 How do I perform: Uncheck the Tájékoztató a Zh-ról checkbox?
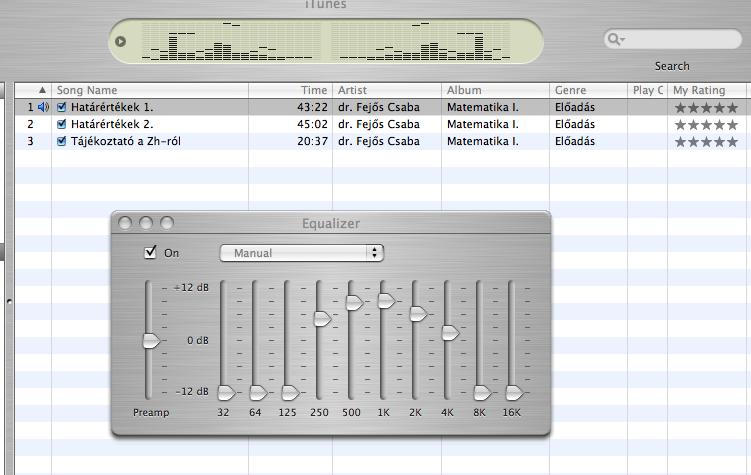[x=61, y=141]
